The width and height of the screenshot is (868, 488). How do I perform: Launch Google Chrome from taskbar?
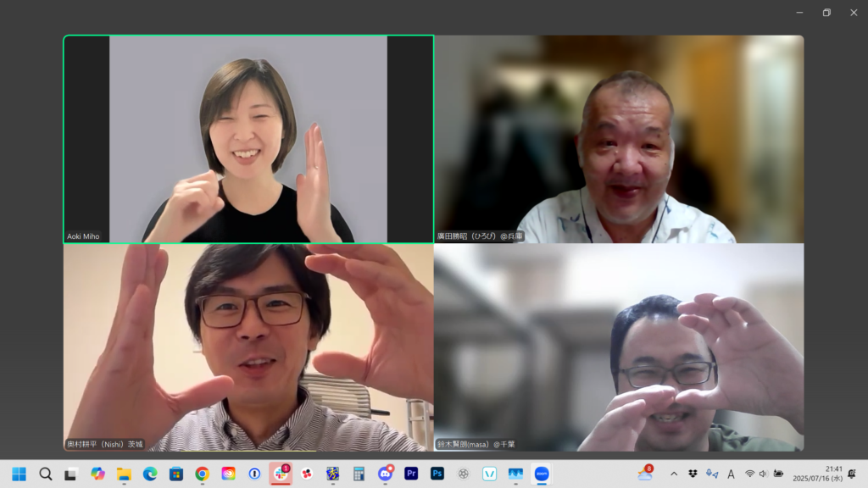coord(202,474)
